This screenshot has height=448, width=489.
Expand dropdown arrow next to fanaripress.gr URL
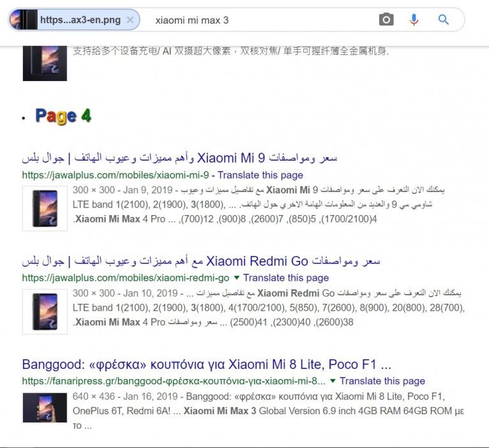(333, 380)
